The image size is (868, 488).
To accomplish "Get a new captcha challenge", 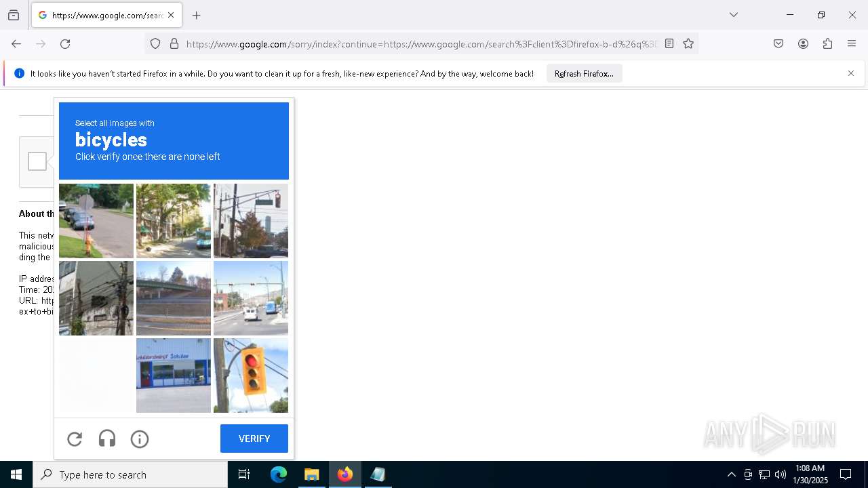I will (75, 439).
